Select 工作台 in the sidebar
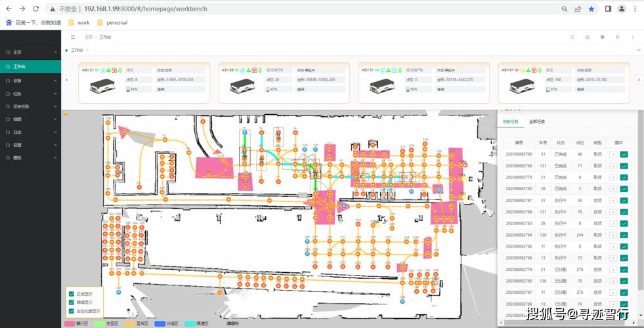This screenshot has height=328, width=644. click(30, 66)
